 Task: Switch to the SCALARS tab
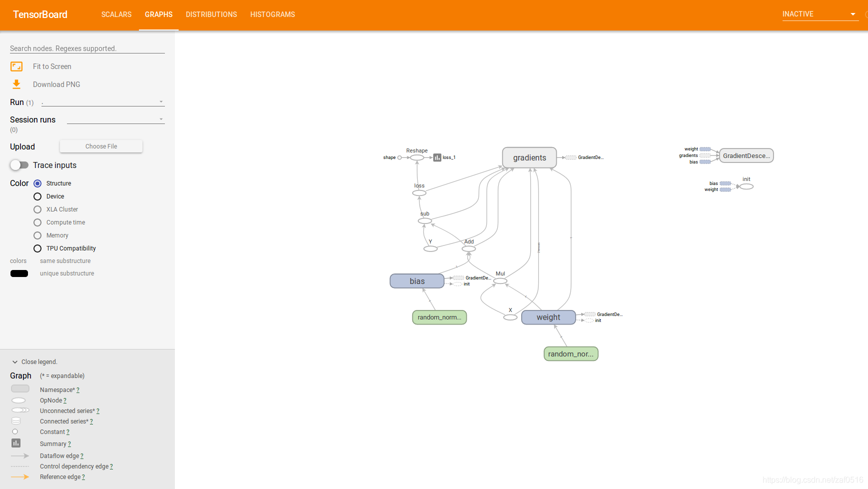pos(116,14)
